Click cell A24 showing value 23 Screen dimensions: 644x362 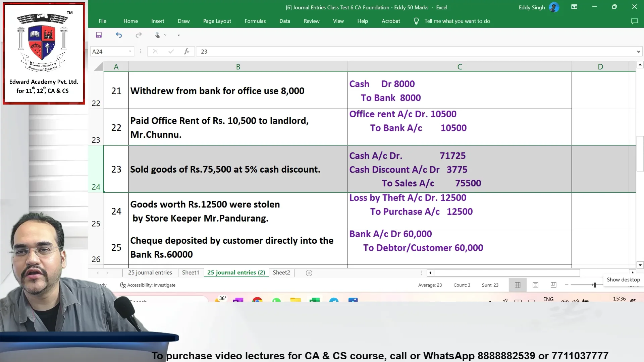(x=116, y=169)
